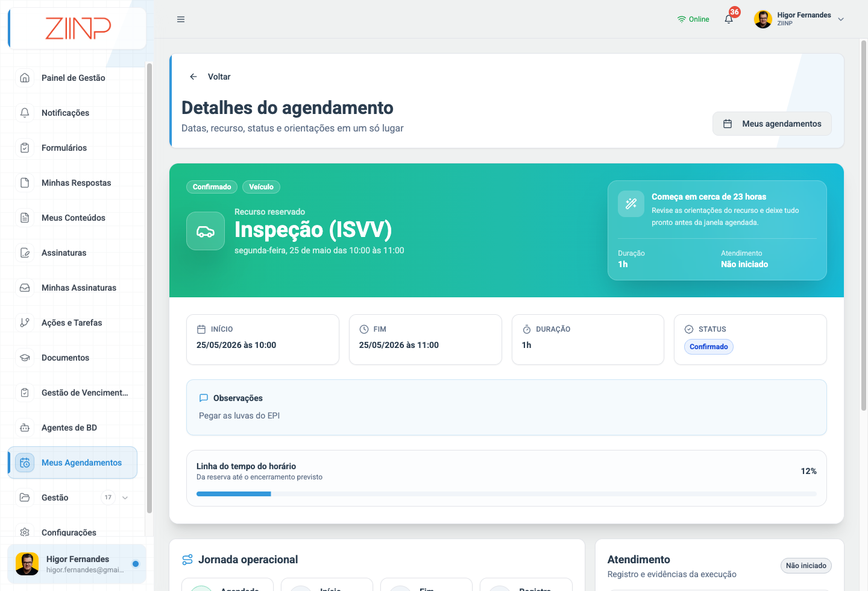Click the Gestão de Vencimentos clipboard icon
The height and width of the screenshot is (591, 868).
(x=25, y=393)
